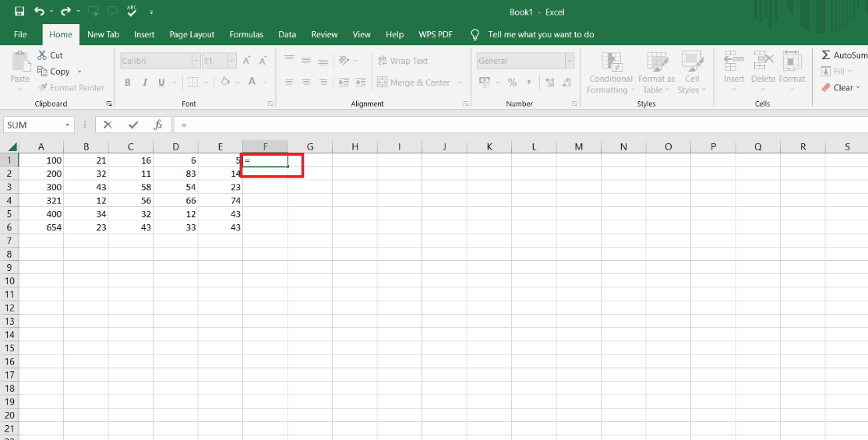Screen dimensions: 868x440
Task: Open the File menu
Action: (20, 34)
